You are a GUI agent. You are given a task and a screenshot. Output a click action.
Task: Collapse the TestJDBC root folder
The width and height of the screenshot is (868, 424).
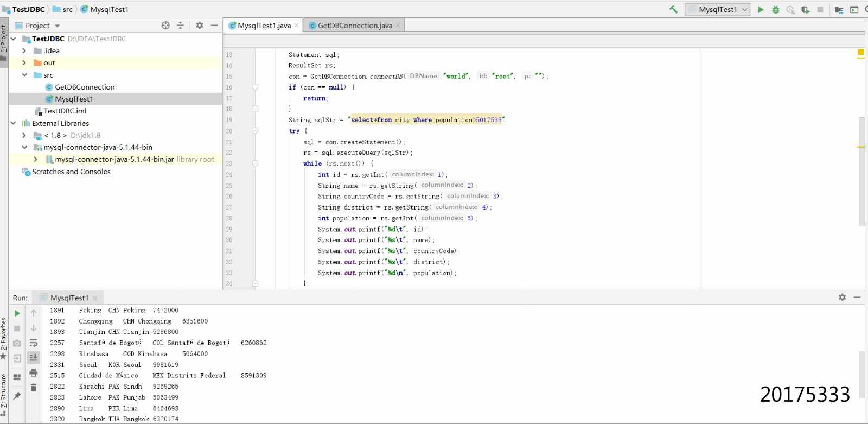pyautogui.click(x=13, y=39)
